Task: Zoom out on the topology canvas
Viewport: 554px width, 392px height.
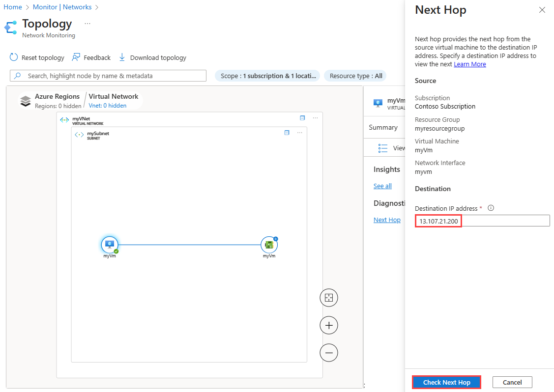Action: pyautogui.click(x=329, y=353)
